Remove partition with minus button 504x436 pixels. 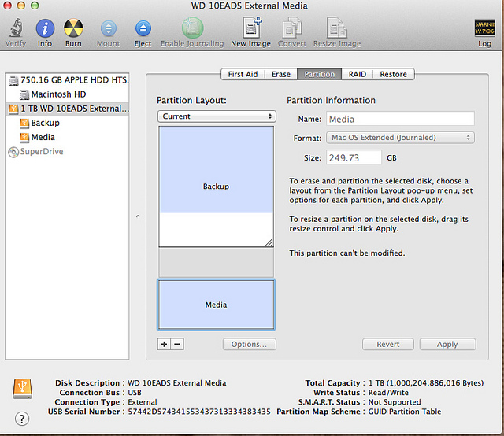177,344
